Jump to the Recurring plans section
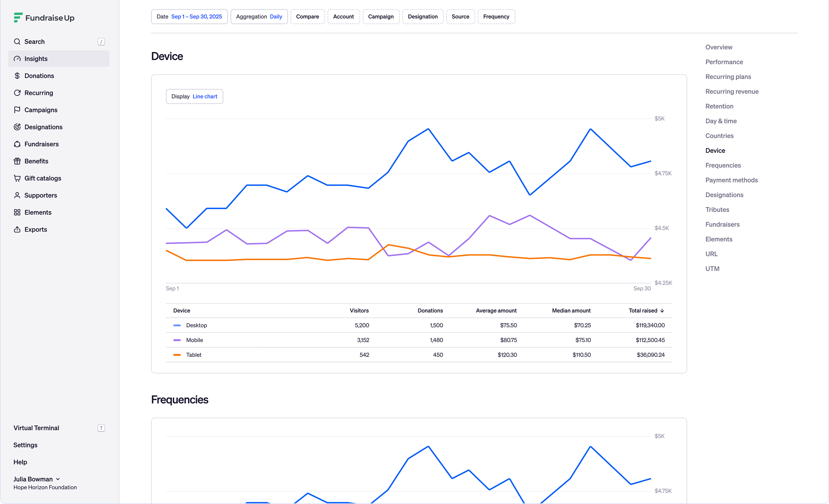Image resolution: width=829 pixels, height=504 pixels. coord(728,77)
